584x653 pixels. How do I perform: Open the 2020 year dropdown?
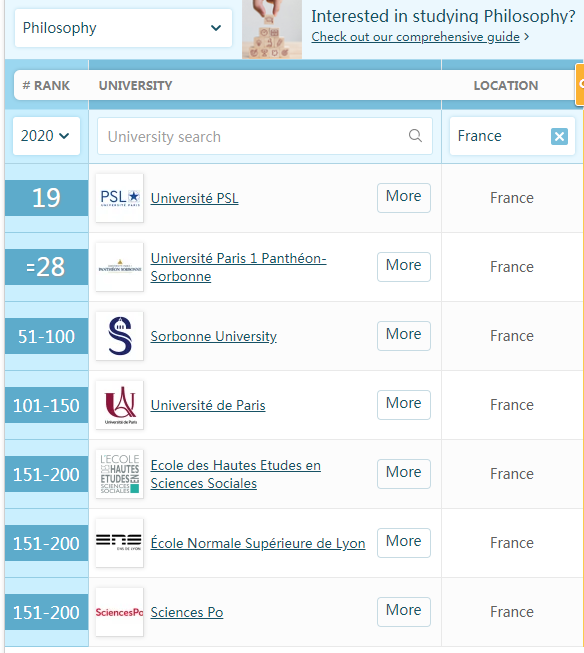[46, 136]
